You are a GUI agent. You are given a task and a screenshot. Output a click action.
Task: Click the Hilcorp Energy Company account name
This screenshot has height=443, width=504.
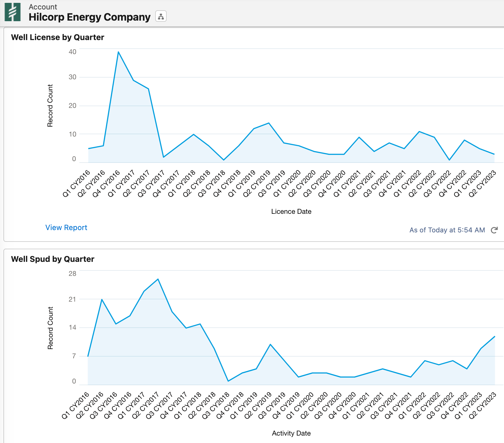pyautogui.click(x=89, y=17)
